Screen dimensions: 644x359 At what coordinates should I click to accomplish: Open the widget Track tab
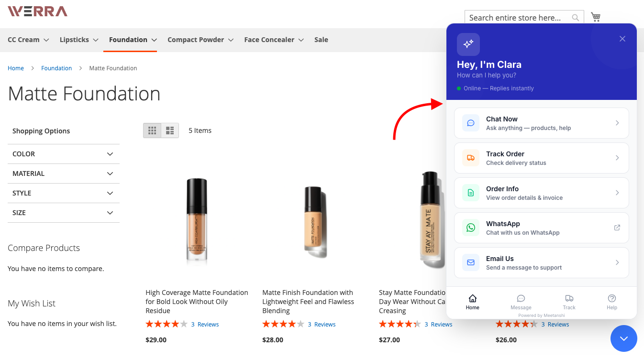pos(569,302)
